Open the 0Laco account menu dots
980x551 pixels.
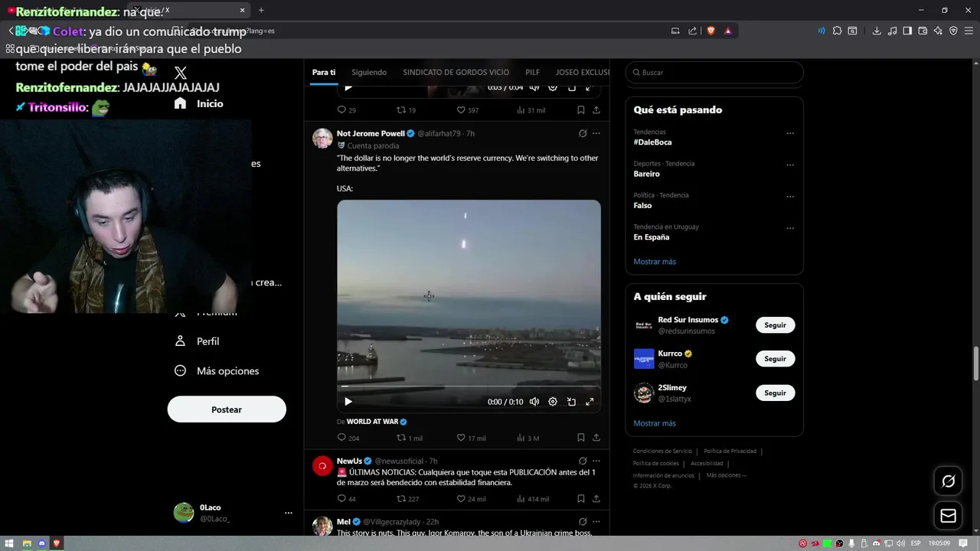(x=289, y=513)
